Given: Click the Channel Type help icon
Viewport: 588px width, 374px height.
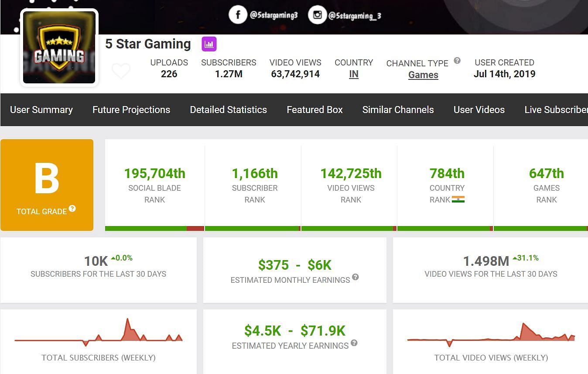Looking at the screenshot, I should click(457, 61).
